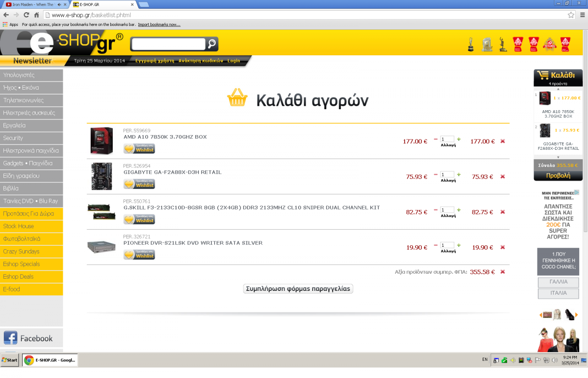This screenshot has height=378, width=588.
Task: Click browser home icon
Action: pyautogui.click(x=36, y=15)
